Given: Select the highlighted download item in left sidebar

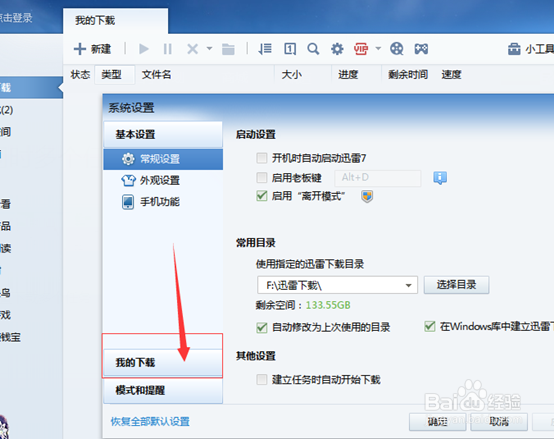Looking at the screenshot, I should coord(31,87).
